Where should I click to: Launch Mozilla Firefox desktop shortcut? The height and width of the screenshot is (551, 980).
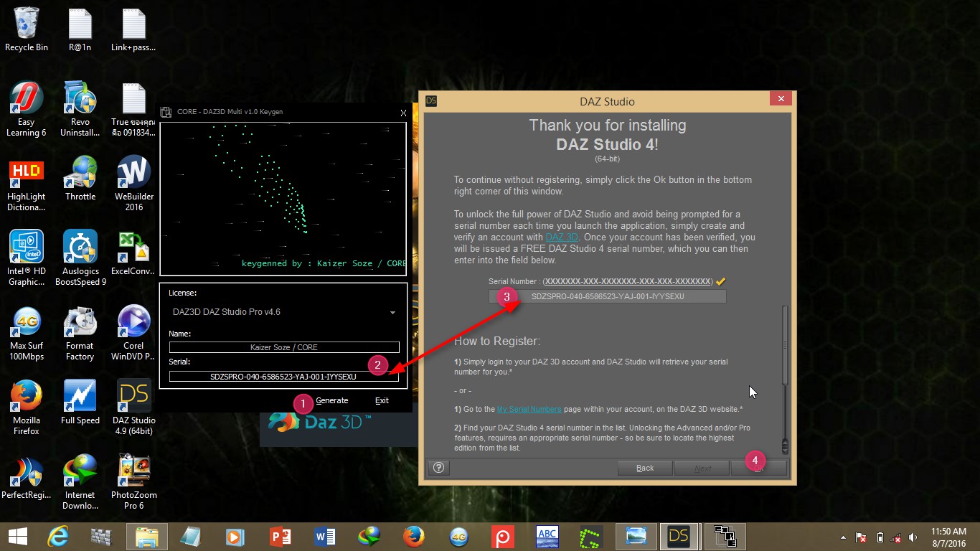pos(27,408)
